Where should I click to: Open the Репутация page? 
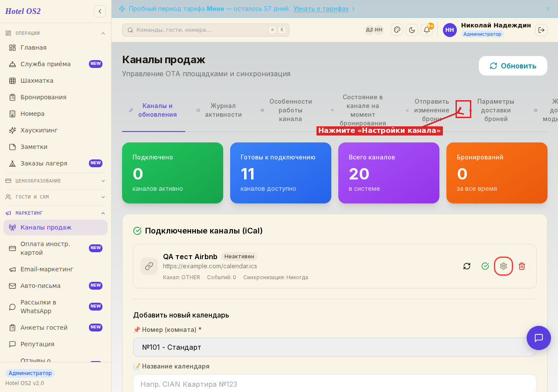[55, 344]
